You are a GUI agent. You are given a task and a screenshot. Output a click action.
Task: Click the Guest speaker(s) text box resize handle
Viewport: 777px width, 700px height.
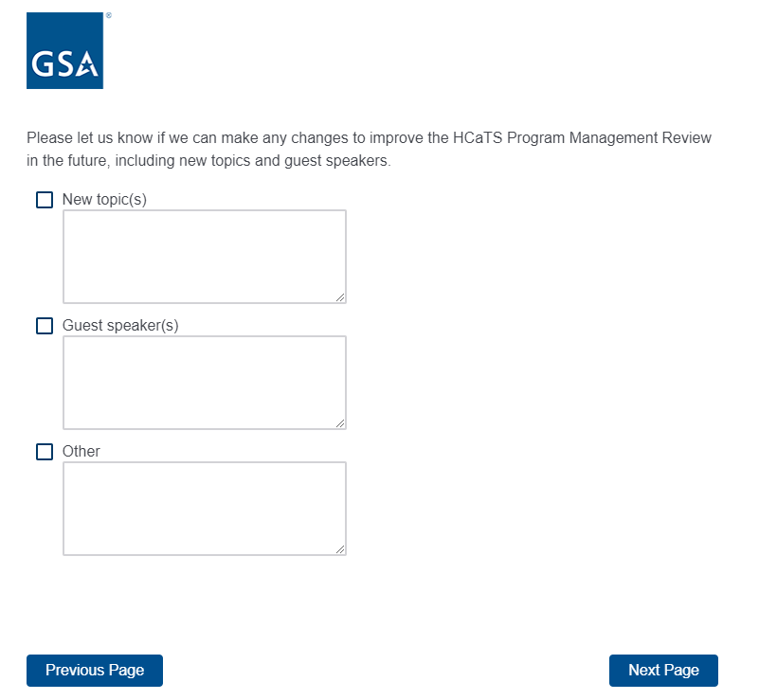point(340,423)
